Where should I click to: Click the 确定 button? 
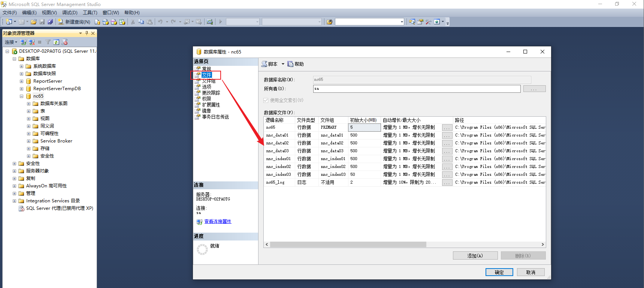tap(499, 272)
